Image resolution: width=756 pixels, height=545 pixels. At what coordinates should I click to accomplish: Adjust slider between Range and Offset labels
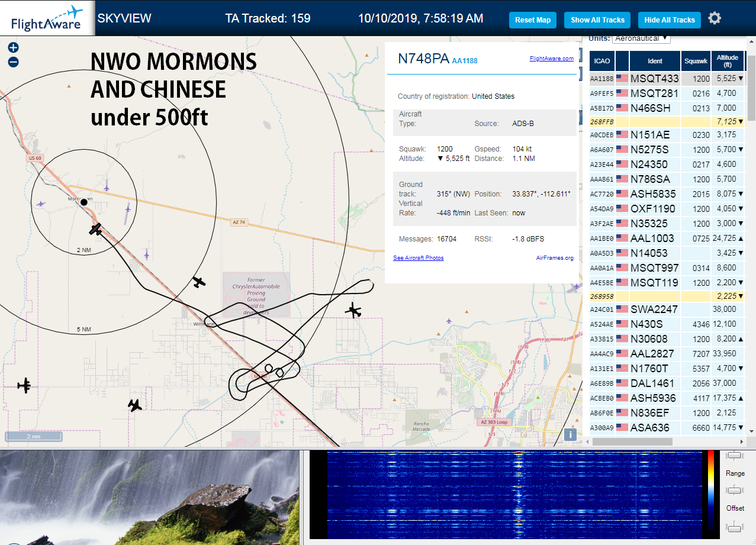[x=735, y=490]
